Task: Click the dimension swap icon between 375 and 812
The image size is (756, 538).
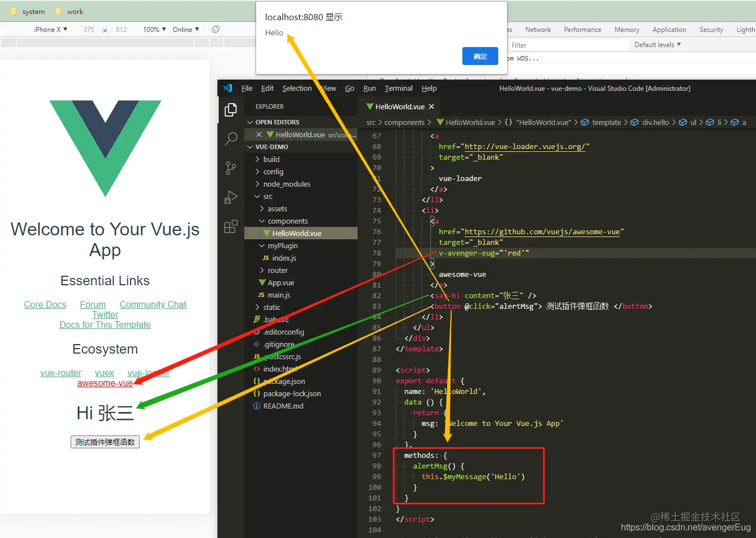Action: click(105, 30)
